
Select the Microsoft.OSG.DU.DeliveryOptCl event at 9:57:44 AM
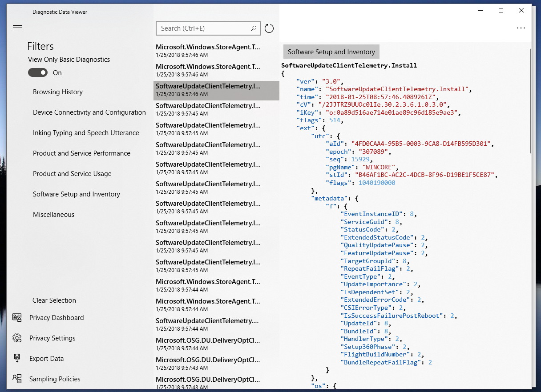(216, 344)
